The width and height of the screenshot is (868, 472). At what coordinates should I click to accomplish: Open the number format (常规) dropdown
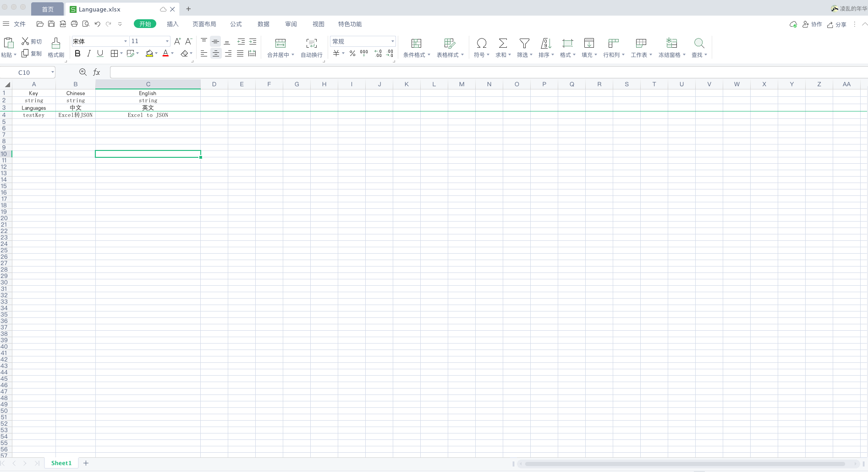pyautogui.click(x=392, y=41)
